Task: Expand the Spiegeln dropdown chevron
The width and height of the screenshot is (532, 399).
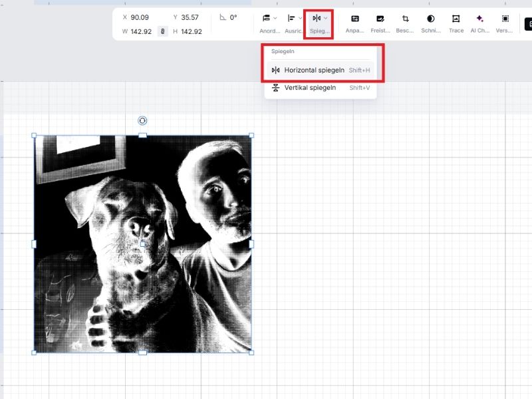Action: pyautogui.click(x=325, y=18)
